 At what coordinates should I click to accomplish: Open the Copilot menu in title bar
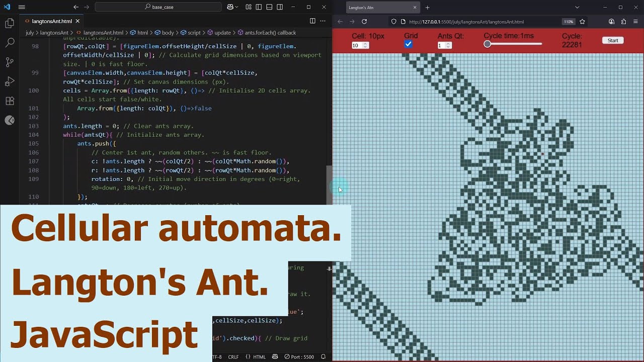point(232,7)
